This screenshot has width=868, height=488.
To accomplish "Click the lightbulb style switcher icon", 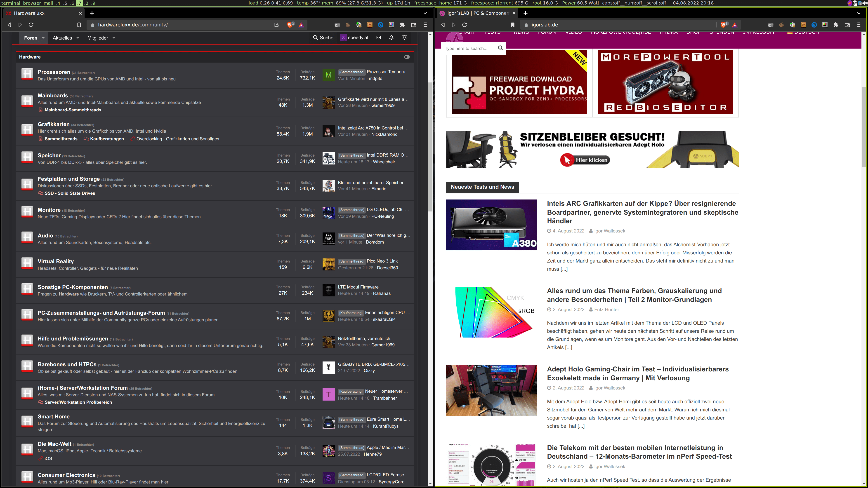I will (405, 37).
